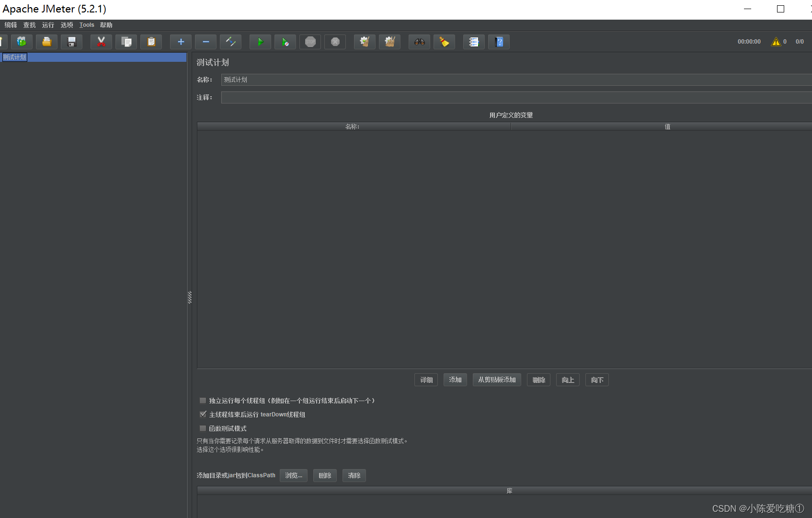
Task: Click the 向下 move down button
Action: point(597,380)
